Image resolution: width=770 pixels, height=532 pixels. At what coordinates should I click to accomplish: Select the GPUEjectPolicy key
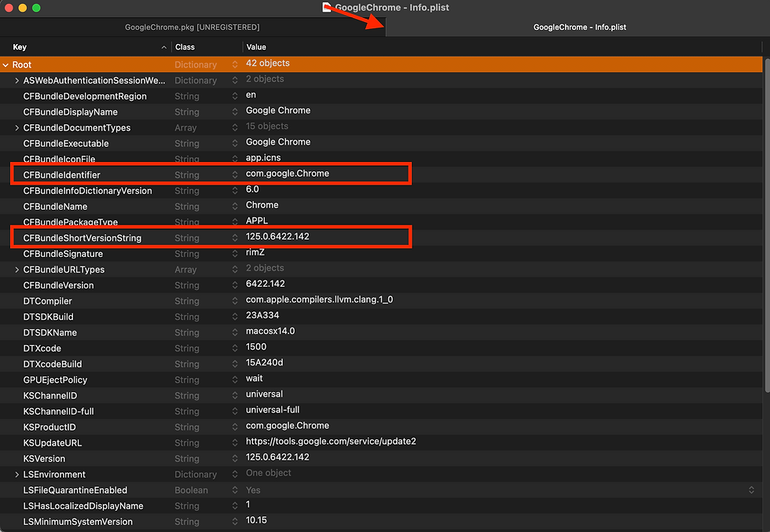[55, 380]
